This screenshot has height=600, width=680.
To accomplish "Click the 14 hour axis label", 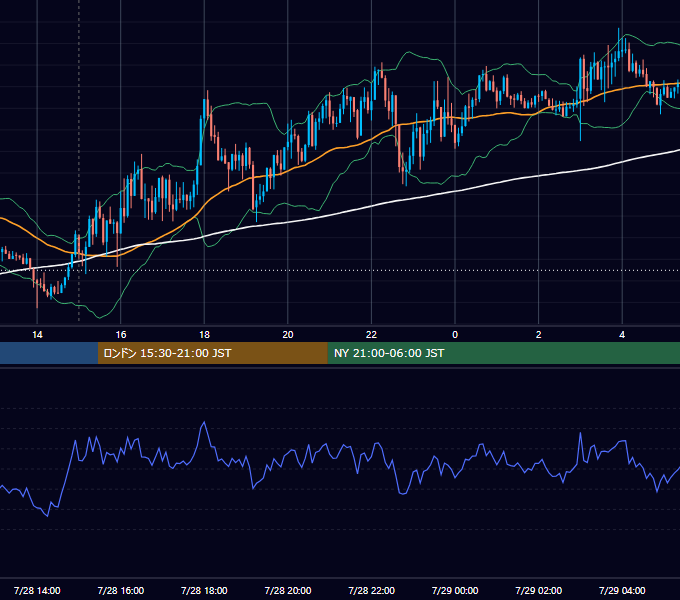I will coord(37,335).
